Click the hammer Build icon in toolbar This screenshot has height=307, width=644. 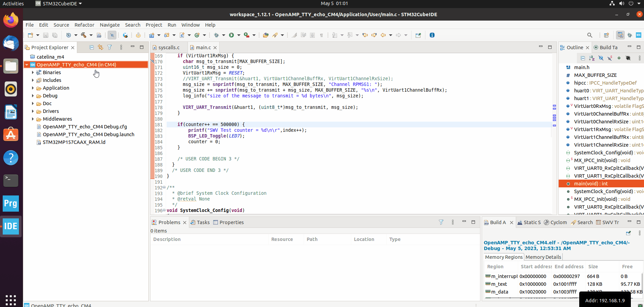[83, 35]
